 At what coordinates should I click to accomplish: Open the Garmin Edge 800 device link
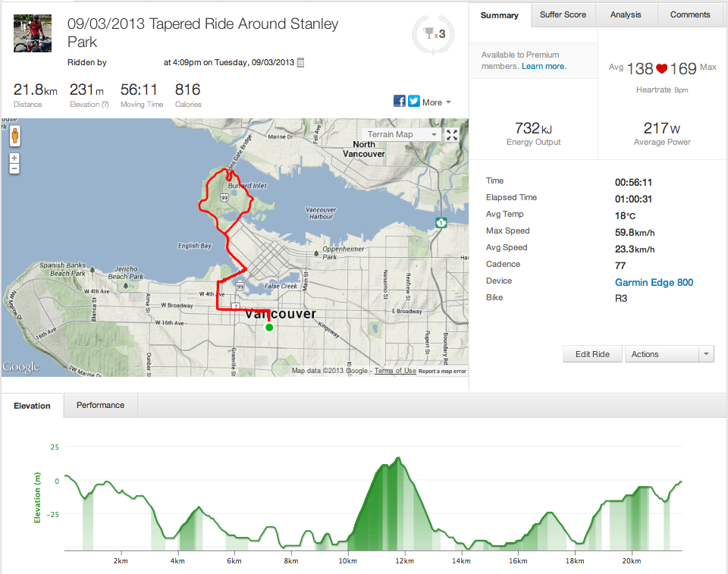tap(654, 282)
